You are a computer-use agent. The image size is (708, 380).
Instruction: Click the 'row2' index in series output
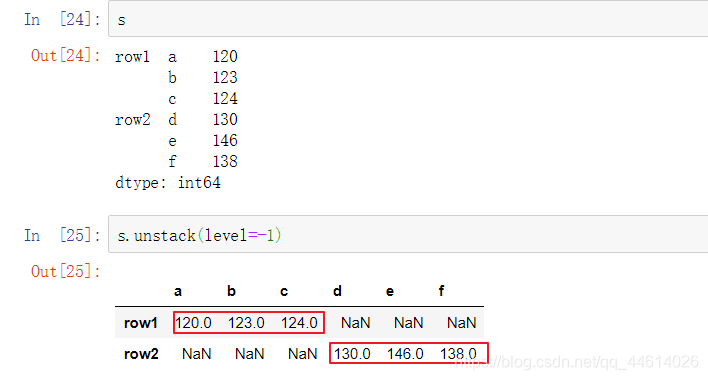(x=132, y=120)
